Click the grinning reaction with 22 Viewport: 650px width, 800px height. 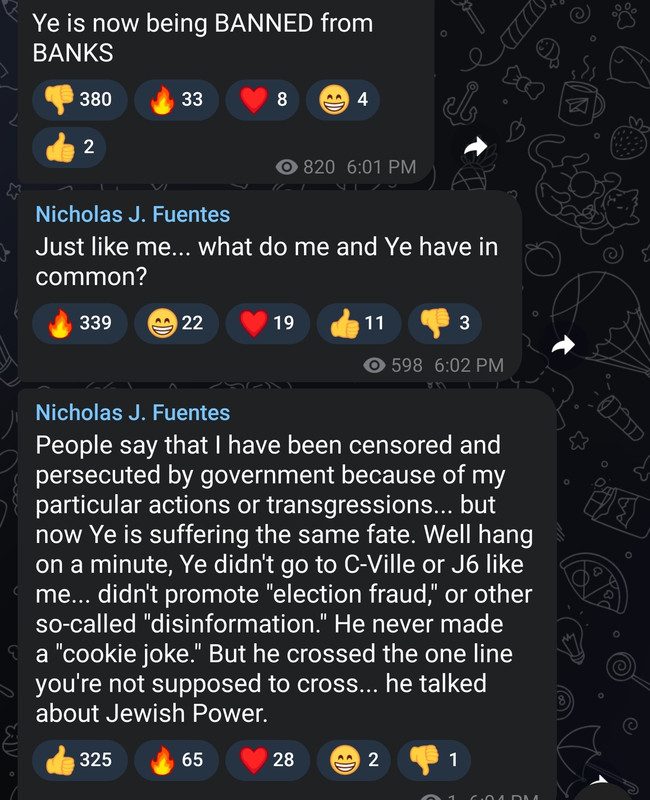click(175, 323)
